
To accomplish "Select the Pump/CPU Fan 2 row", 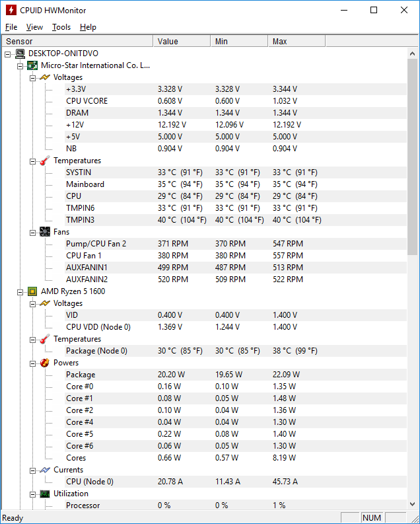I will tap(236, 244).
